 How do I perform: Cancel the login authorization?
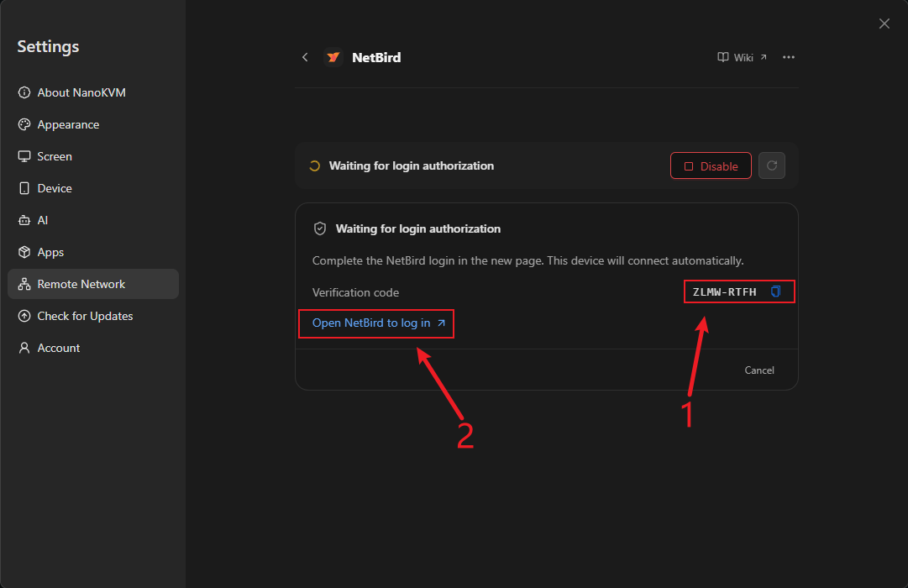point(759,370)
